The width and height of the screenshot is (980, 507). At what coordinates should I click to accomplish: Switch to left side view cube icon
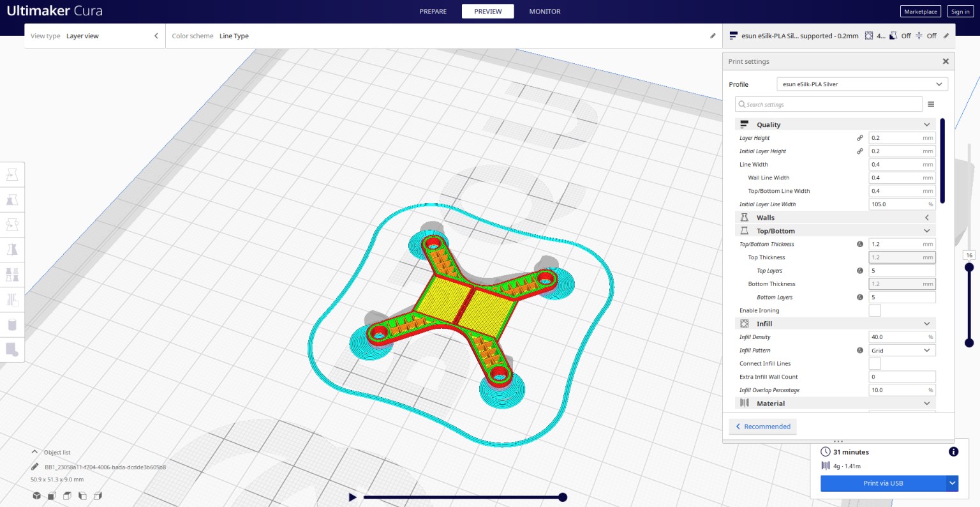(x=83, y=496)
